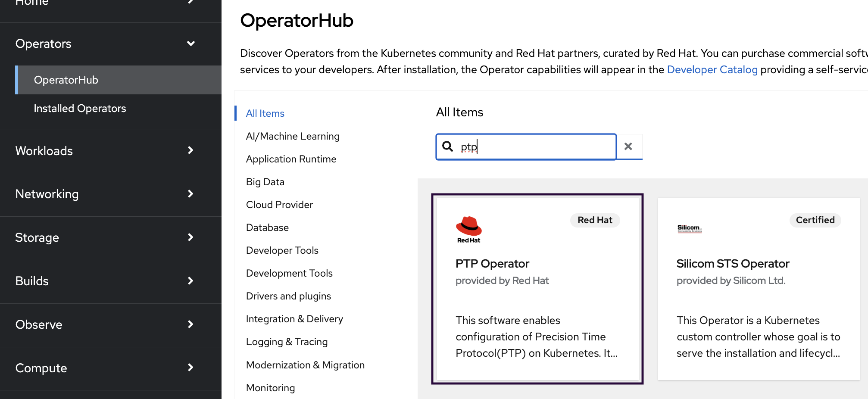This screenshot has width=868, height=399.
Task: Click the Silicom logo on the operator card
Action: pos(689,228)
